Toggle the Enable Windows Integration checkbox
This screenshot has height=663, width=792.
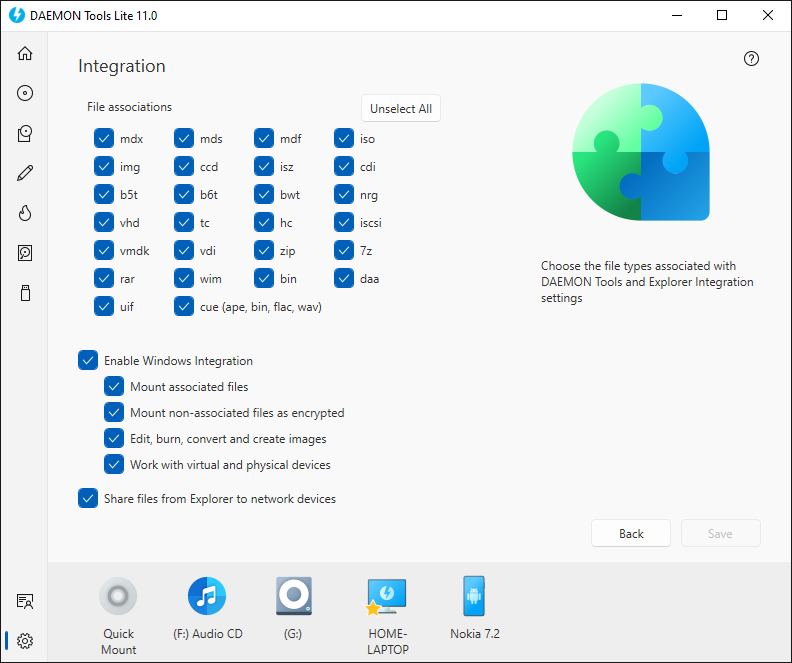[88, 361]
